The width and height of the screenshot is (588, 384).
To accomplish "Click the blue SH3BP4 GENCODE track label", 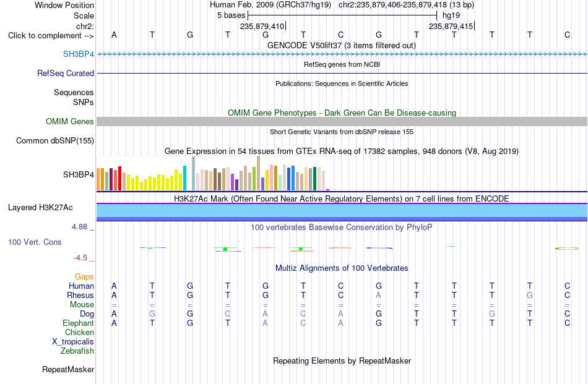I will [x=79, y=54].
